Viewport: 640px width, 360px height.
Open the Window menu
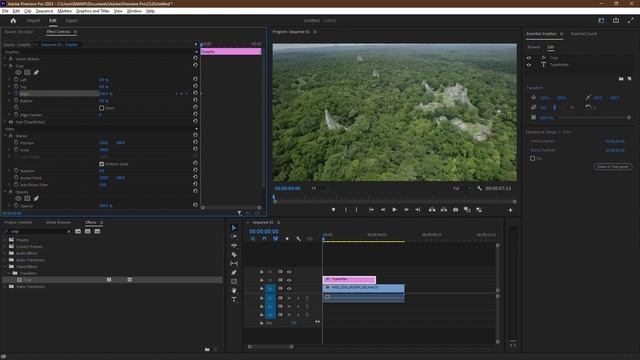pyautogui.click(x=134, y=11)
